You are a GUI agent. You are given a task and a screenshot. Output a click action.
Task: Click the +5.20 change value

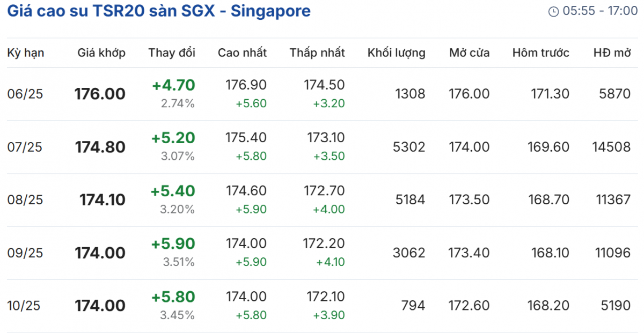coord(173,138)
